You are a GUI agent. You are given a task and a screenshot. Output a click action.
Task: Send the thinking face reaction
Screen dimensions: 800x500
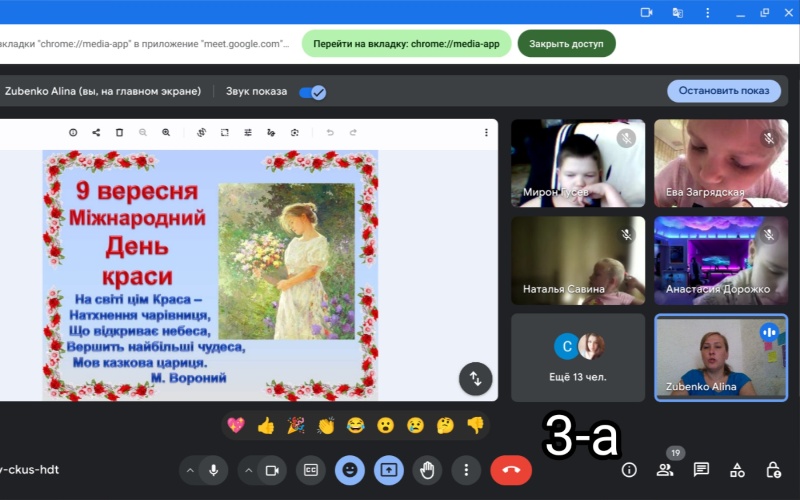click(x=445, y=425)
